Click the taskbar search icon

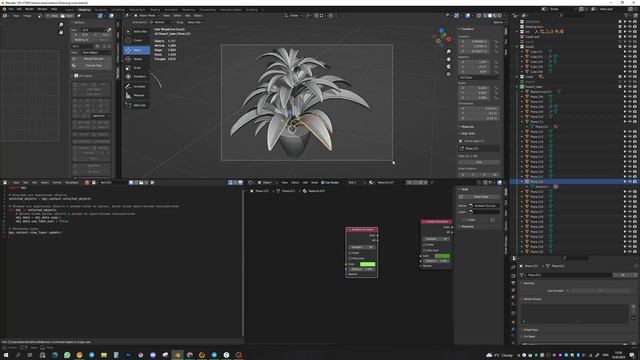pyautogui.click(x=18, y=355)
